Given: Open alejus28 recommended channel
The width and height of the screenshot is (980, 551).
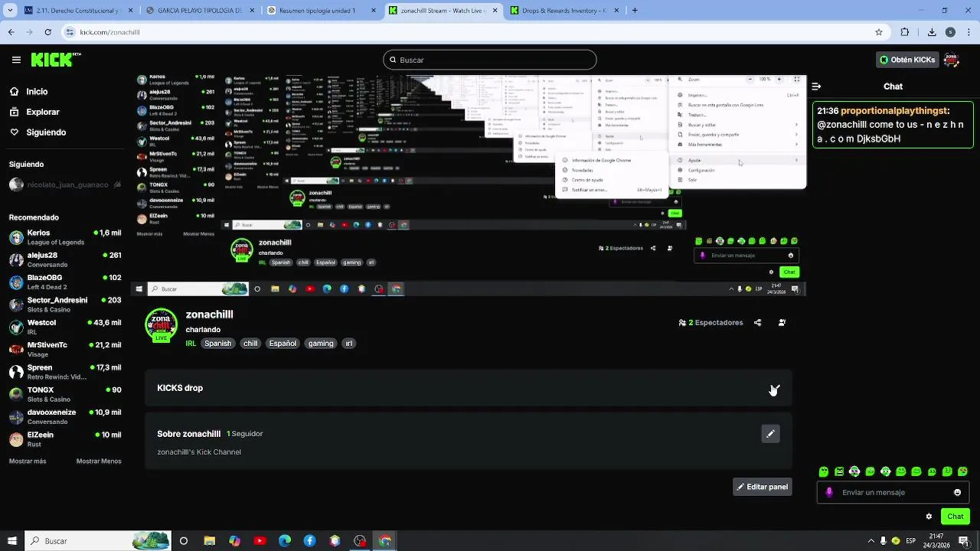Looking at the screenshot, I should pyautogui.click(x=64, y=259).
